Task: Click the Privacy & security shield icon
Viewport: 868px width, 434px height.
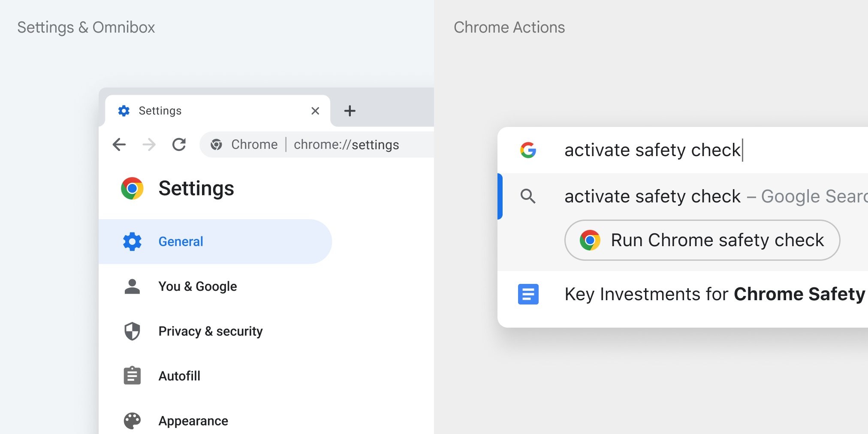Action: (132, 331)
